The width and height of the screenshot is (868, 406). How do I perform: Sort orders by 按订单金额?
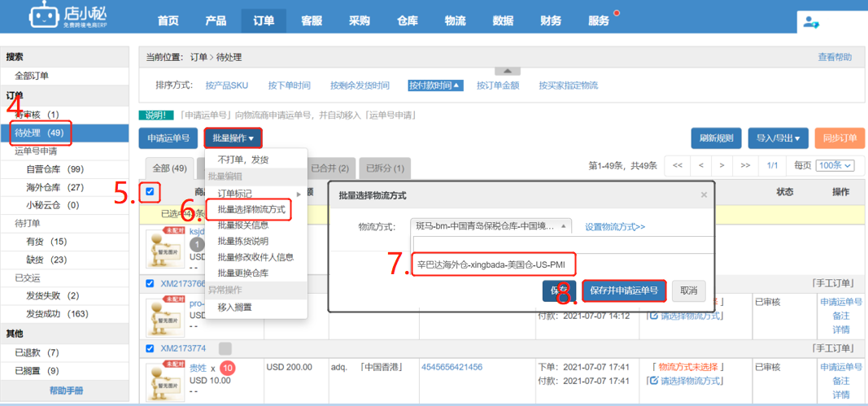coord(498,85)
